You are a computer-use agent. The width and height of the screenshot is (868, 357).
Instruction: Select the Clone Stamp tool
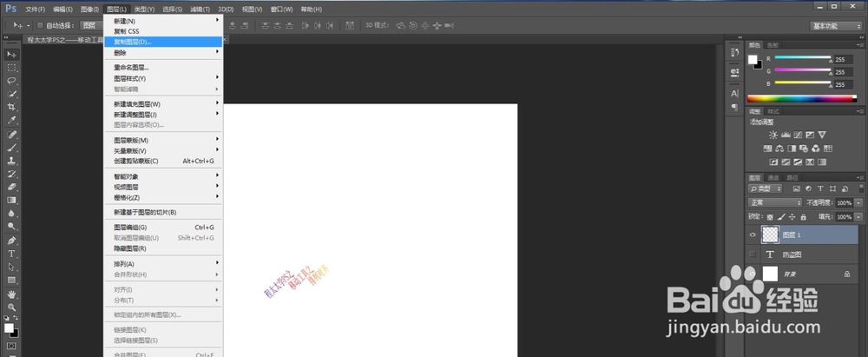[11, 161]
